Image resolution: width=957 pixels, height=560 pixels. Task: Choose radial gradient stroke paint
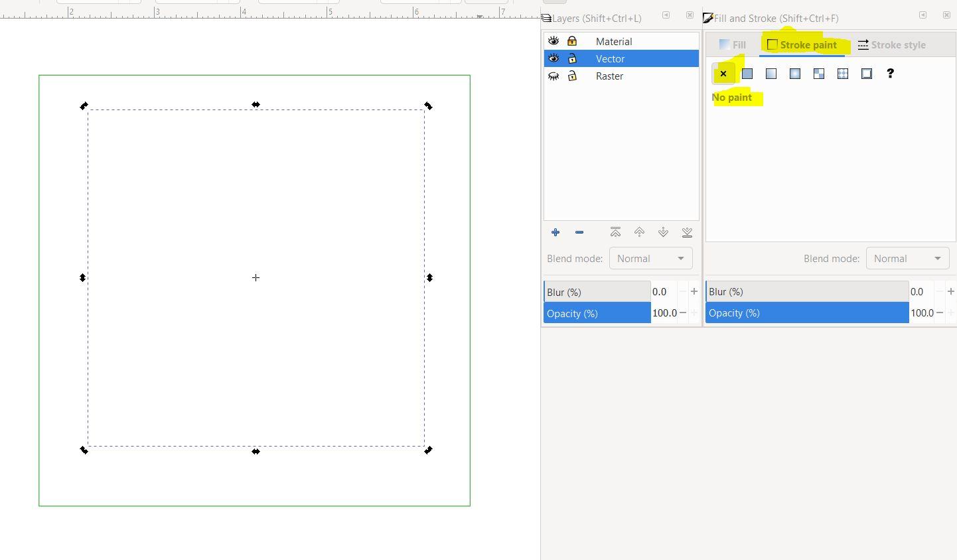pyautogui.click(x=795, y=74)
